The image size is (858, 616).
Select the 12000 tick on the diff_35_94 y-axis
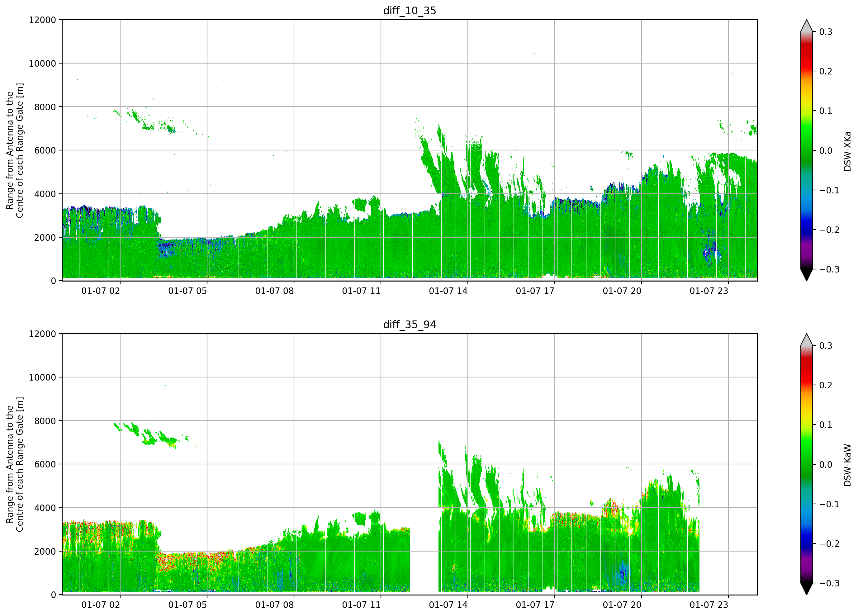[x=42, y=334]
